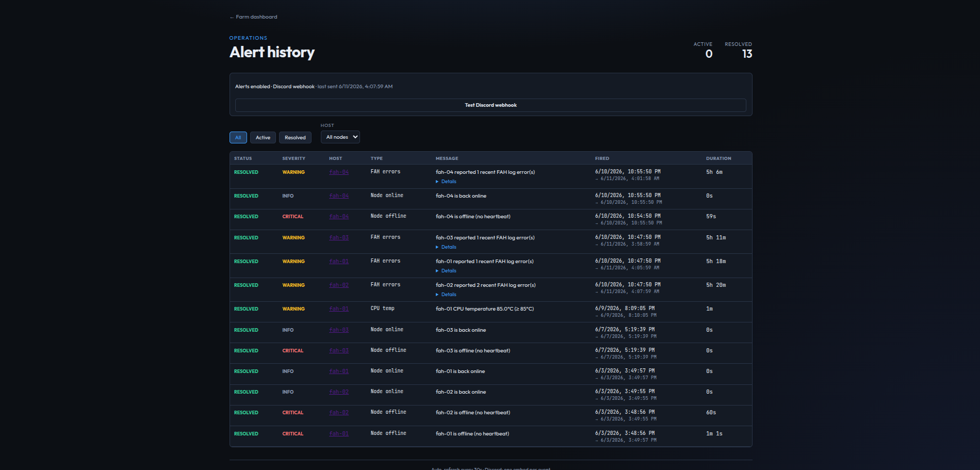
Task: Click 'Alerts enabled · Discord webhook' status text
Action: coord(274,87)
